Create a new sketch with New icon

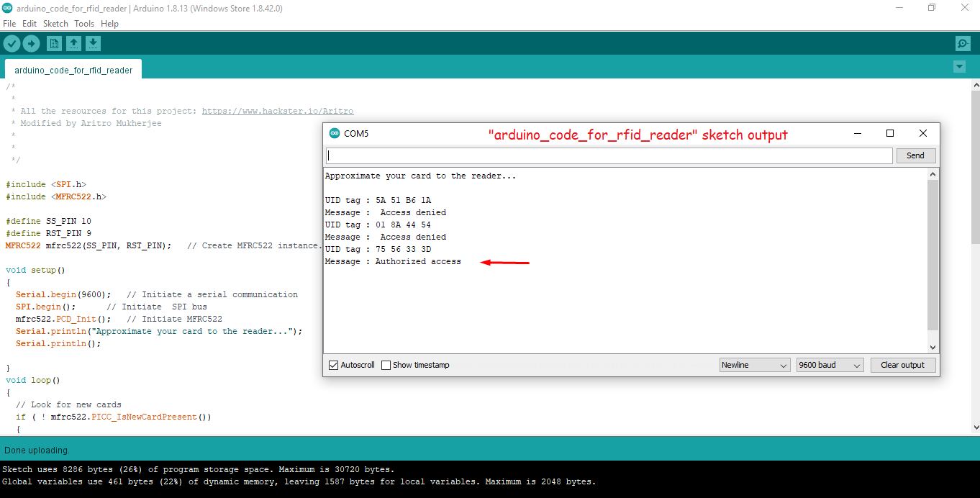[x=54, y=44]
